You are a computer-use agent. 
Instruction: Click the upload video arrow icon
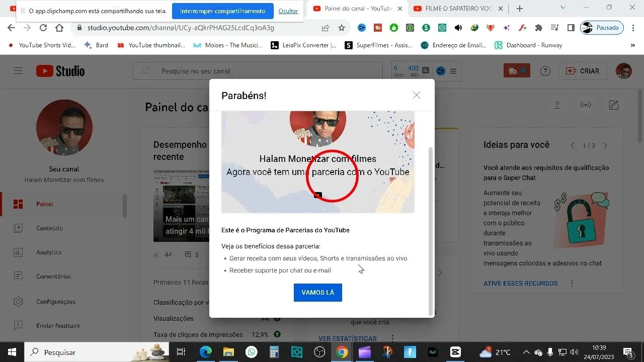(x=557, y=105)
